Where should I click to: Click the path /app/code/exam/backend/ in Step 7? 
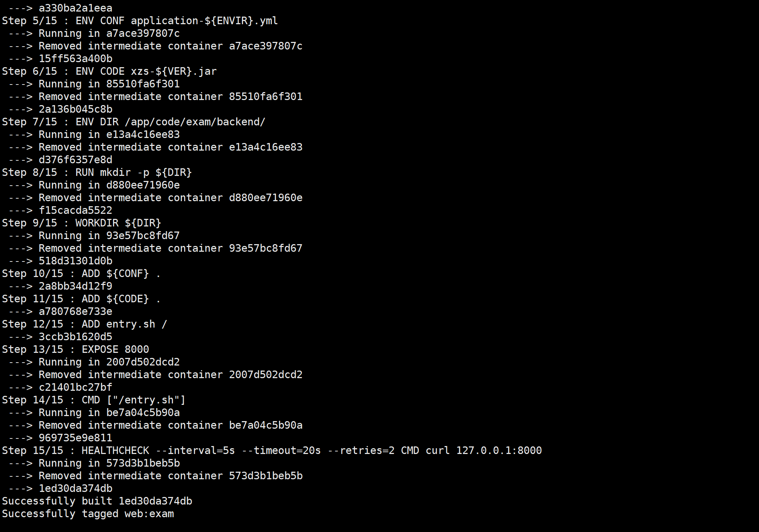[195, 122]
